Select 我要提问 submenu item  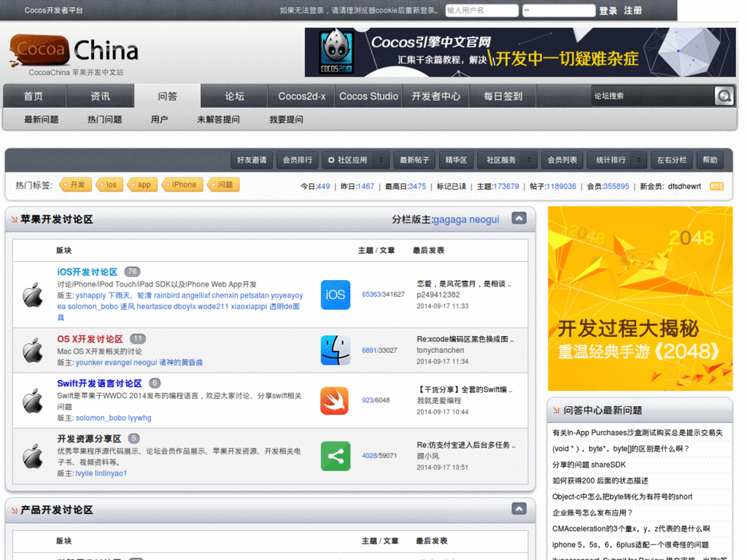(286, 120)
